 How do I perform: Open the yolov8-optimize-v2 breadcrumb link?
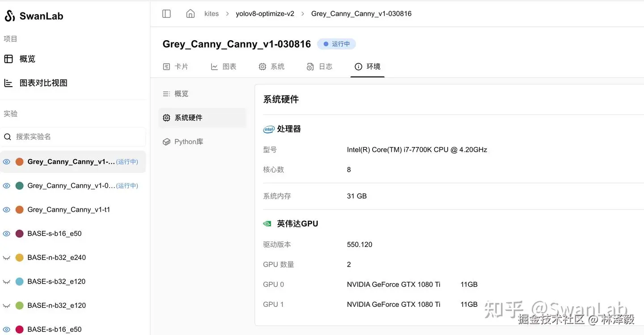pos(265,14)
